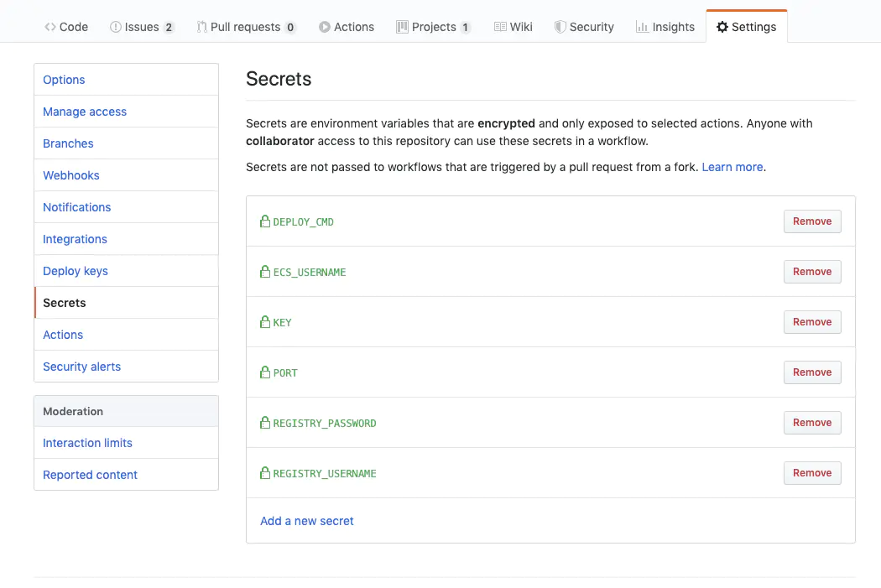881x588 pixels.
Task: Click the Security shield icon in the tab bar
Action: [x=560, y=27]
